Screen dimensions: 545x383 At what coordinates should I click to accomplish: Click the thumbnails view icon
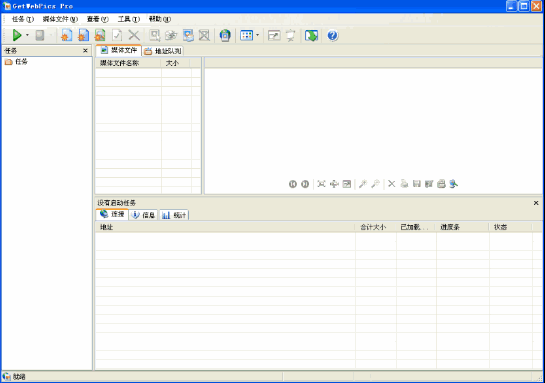click(246, 35)
